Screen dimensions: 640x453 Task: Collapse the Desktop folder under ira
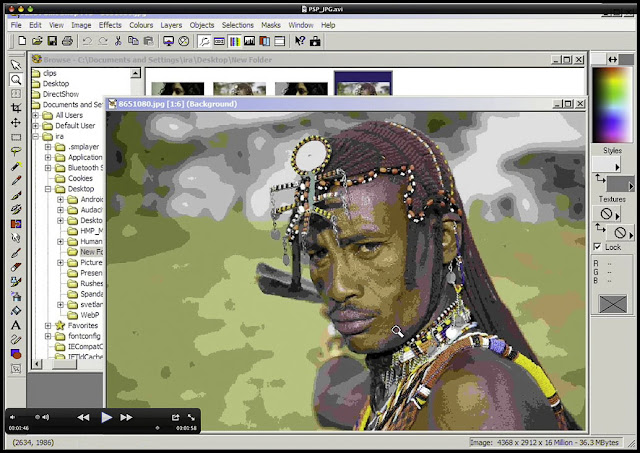click(x=48, y=189)
